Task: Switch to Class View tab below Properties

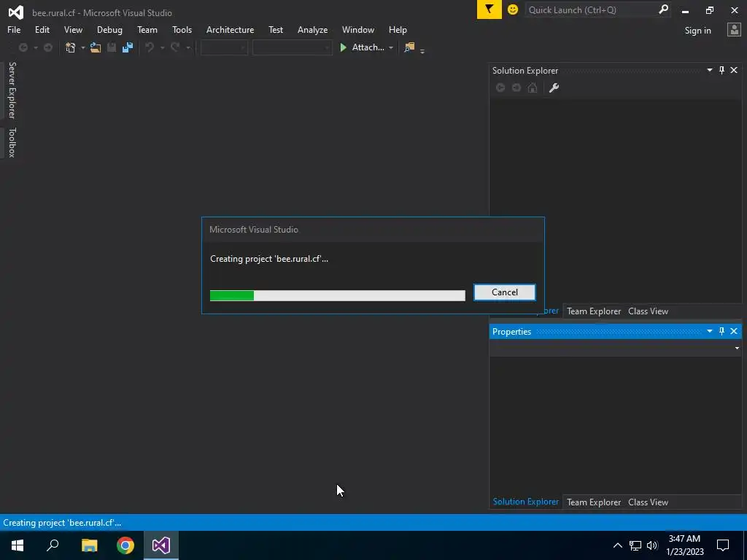Action: pyautogui.click(x=648, y=502)
